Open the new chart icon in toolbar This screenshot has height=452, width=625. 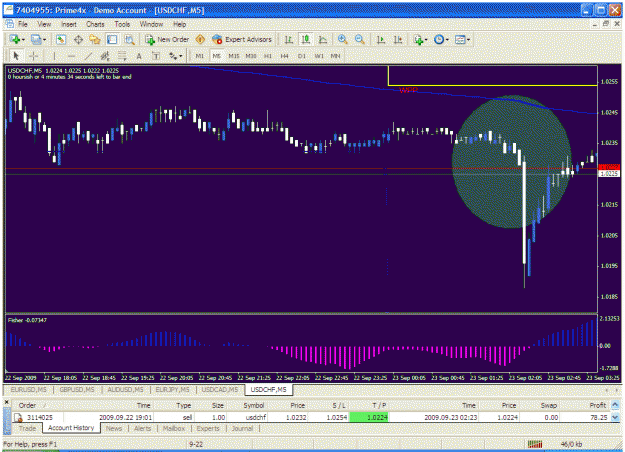click(x=14, y=39)
